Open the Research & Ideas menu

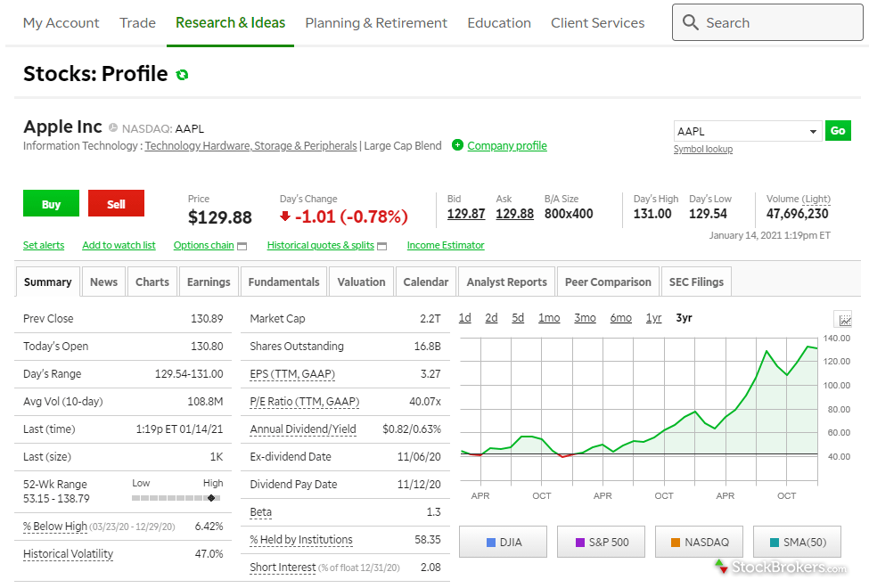pyautogui.click(x=231, y=23)
